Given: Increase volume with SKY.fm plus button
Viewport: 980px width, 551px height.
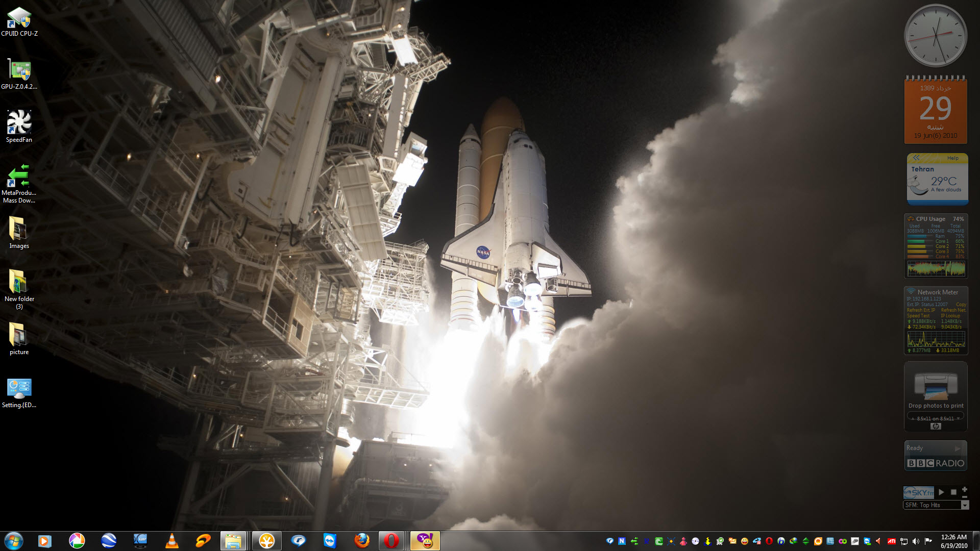Looking at the screenshot, I should (964, 489).
